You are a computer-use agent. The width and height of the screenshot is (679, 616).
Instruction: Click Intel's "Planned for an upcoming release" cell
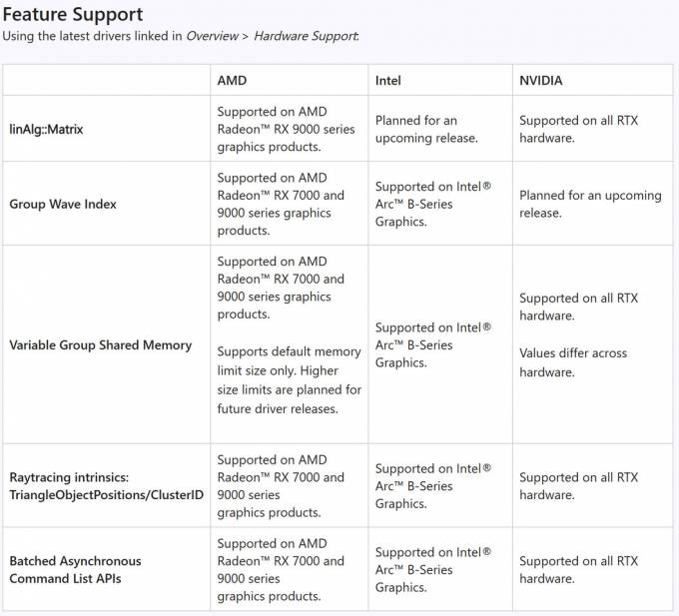click(x=426, y=129)
